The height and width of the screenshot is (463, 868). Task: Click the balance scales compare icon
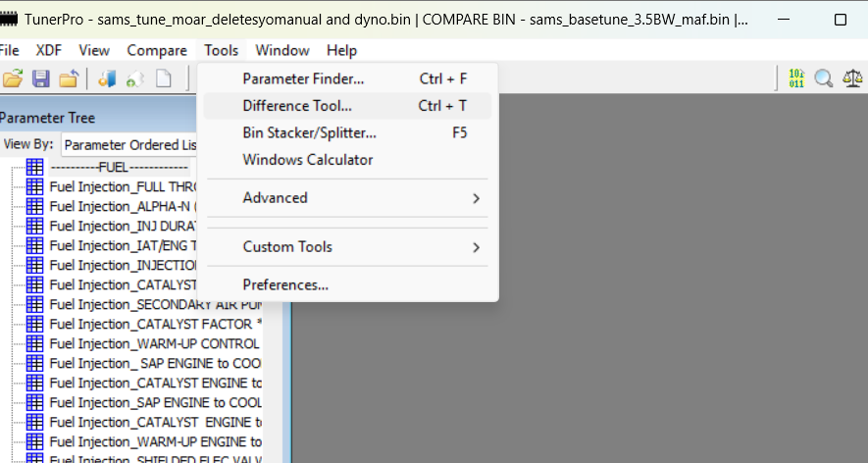pyautogui.click(x=853, y=78)
